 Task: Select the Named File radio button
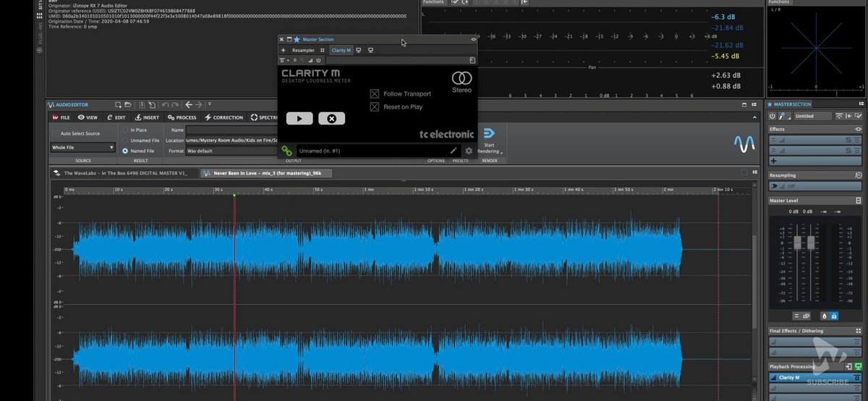pyautogui.click(x=125, y=151)
